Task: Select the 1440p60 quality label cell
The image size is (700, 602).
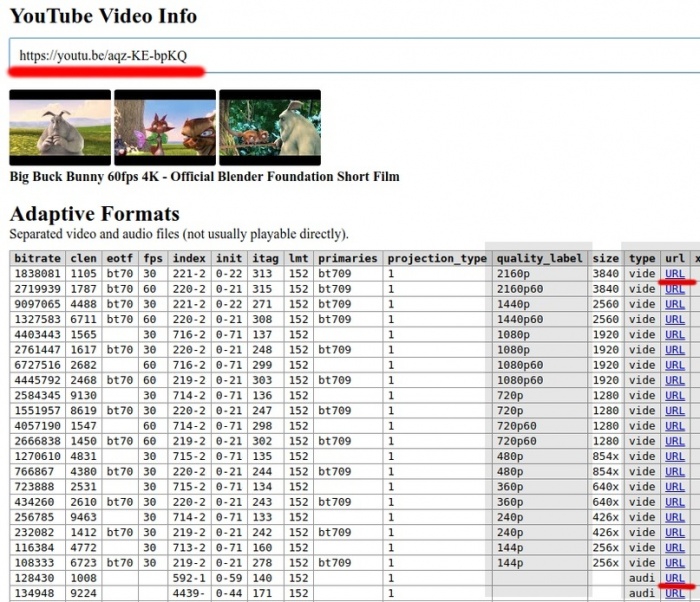Action: pyautogui.click(x=540, y=319)
